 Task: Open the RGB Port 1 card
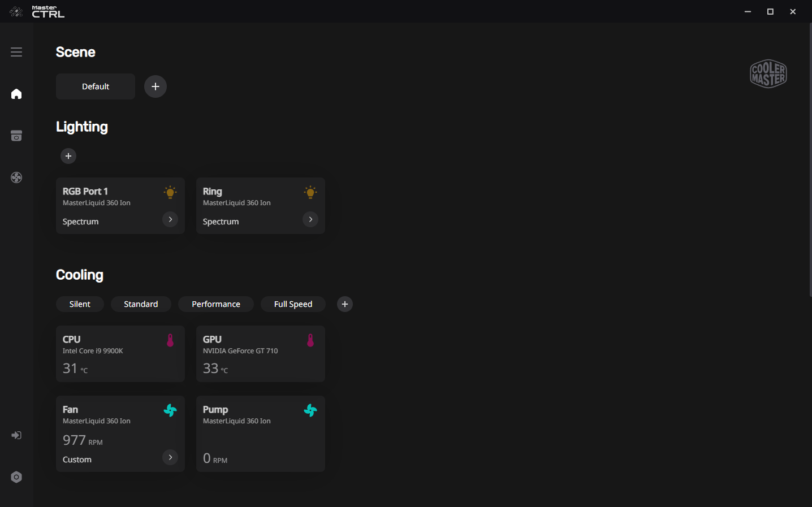click(120, 206)
